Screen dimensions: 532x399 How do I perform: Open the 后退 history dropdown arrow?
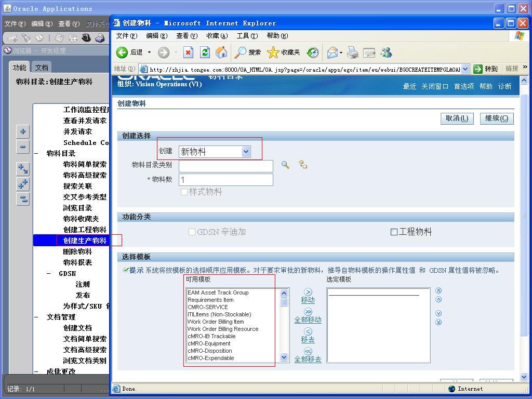[x=149, y=52]
